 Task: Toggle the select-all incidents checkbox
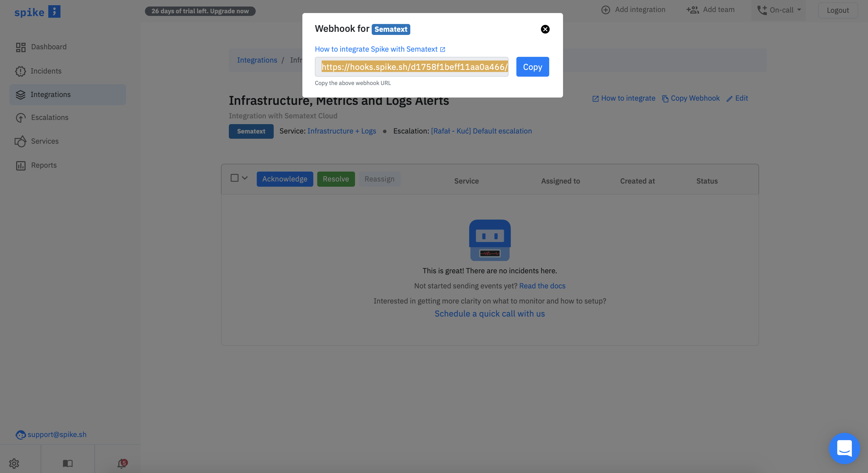pyautogui.click(x=235, y=178)
